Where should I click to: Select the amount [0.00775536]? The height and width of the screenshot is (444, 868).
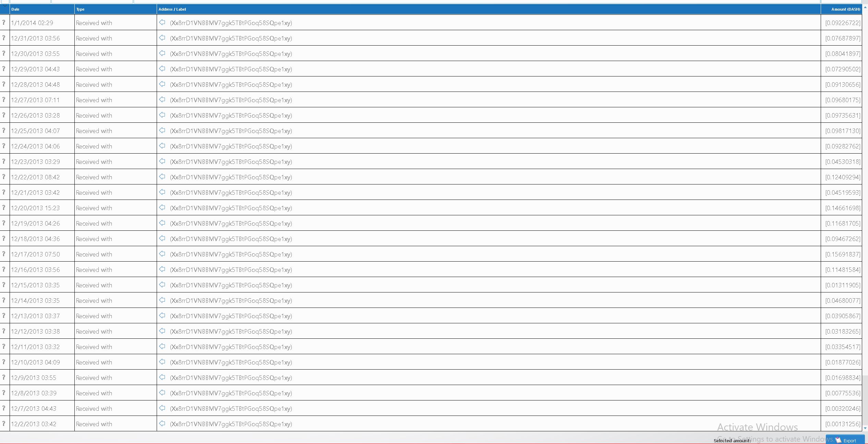(x=843, y=393)
